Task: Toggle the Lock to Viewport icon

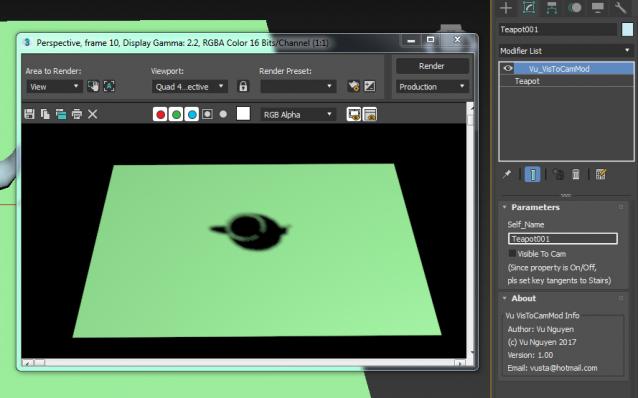Action: tap(243, 86)
